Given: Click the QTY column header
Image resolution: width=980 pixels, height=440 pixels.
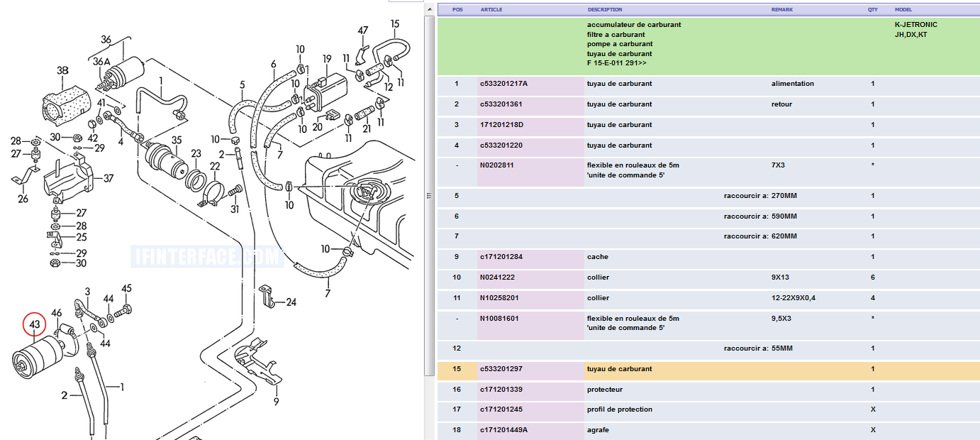Looking at the screenshot, I should [x=873, y=10].
